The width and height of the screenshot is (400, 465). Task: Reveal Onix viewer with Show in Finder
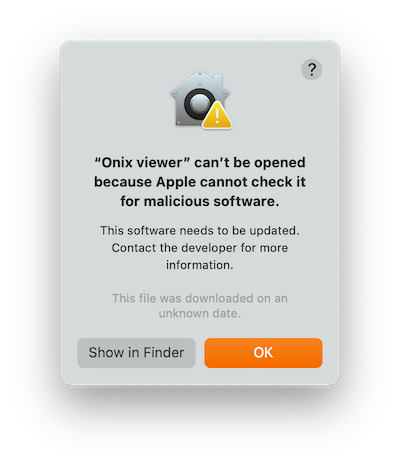click(136, 353)
